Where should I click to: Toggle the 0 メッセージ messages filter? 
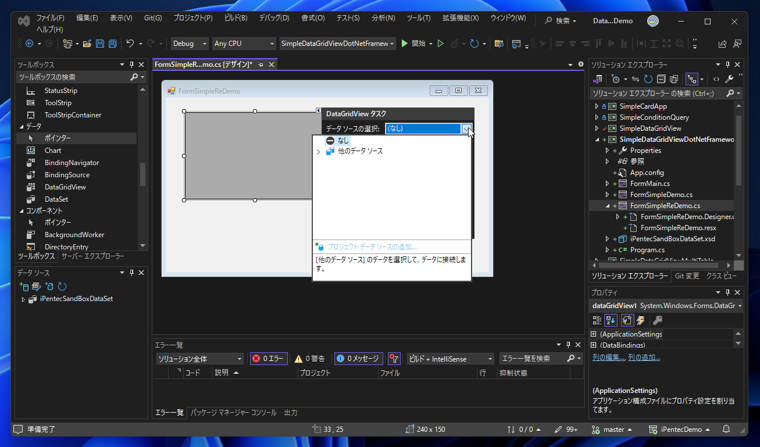pyautogui.click(x=358, y=358)
